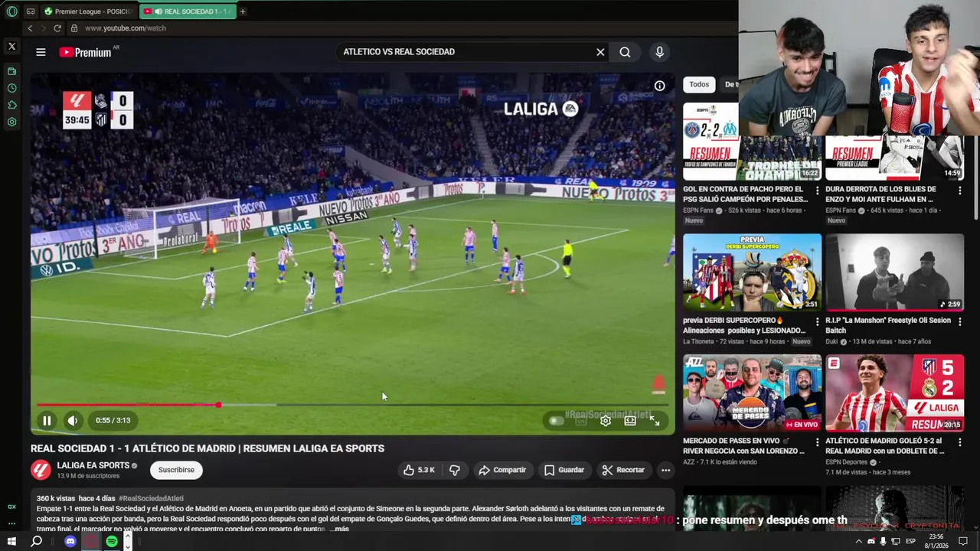
Task: Click the Recortar clip button
Action: point(623,470)
